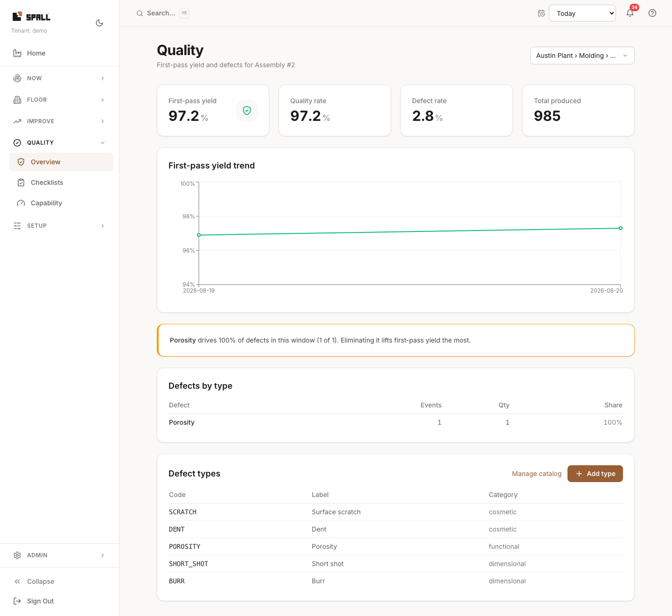The image size is (672, 616).
Task: Click Porosity row in Defects by type
Action: pyautogui.click(x=396, y=422)
